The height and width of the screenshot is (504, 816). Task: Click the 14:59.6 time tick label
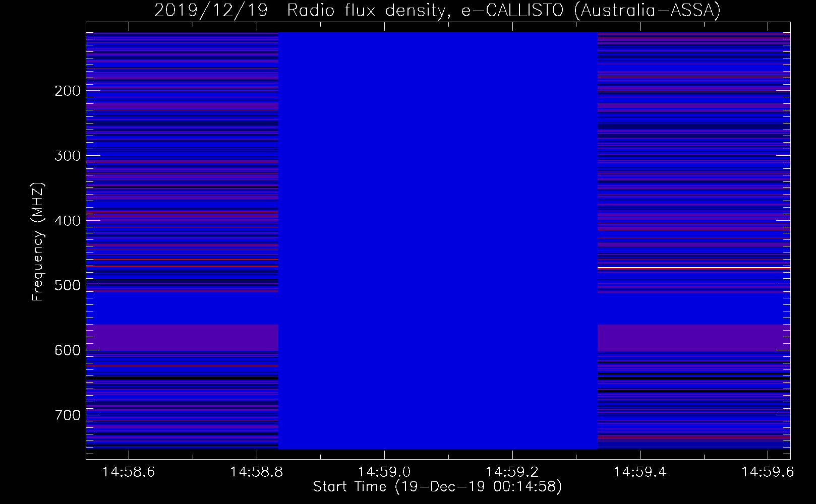[x=768, y=472]
